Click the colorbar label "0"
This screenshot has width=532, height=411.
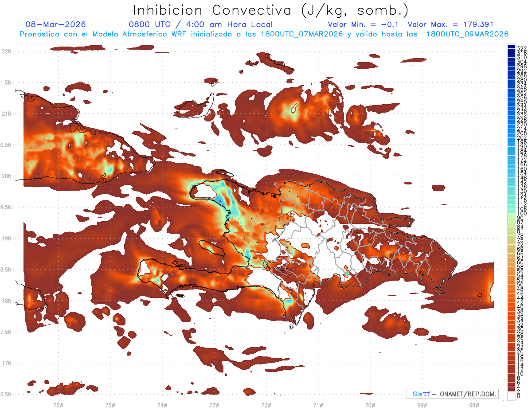tap(519, 395)
